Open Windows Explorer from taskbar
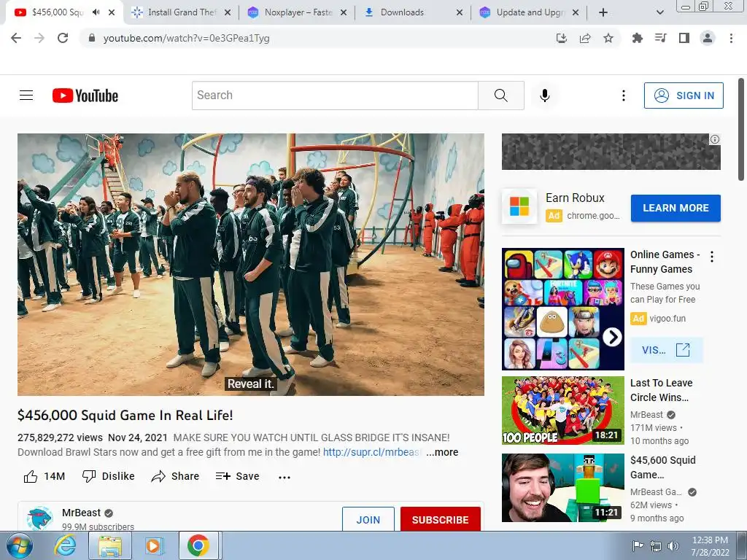The height and width of the screenshot is (560, 747). pos(109,545)
